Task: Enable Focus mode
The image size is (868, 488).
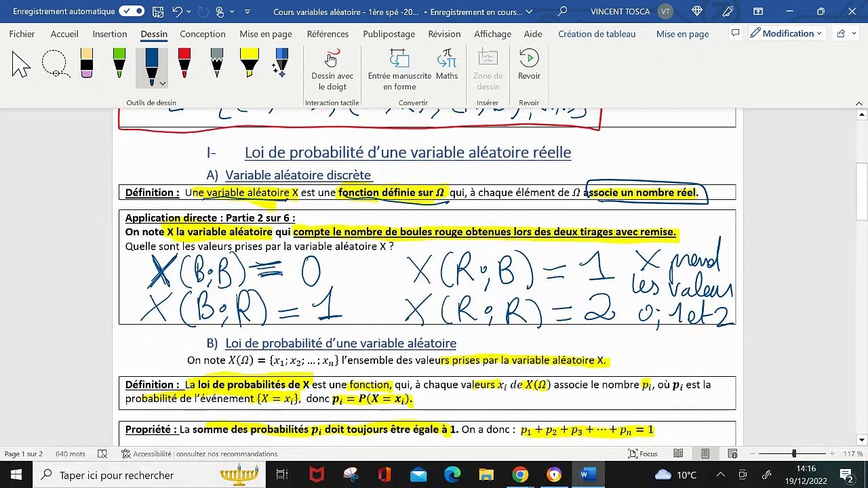Action: (x=643, y=453)
